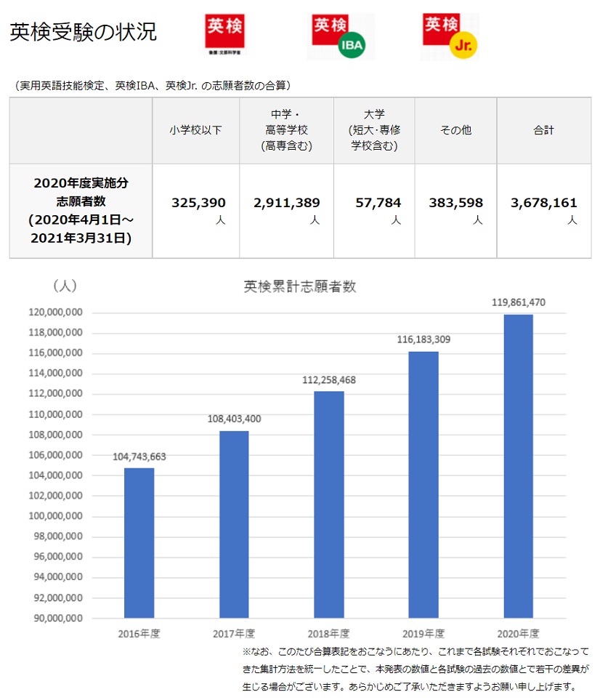Select the total value 3,678,161

pos(544,203)
